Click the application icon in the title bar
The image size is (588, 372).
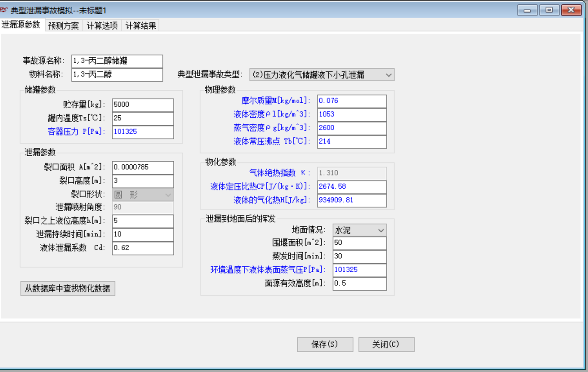(x=4, y=10)
